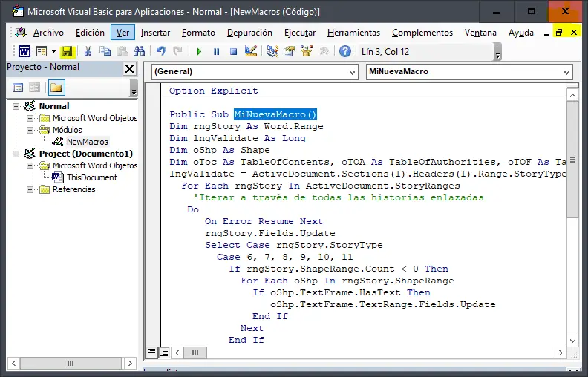
Task: Switch to Full Module View
Action: coord(164,353)
